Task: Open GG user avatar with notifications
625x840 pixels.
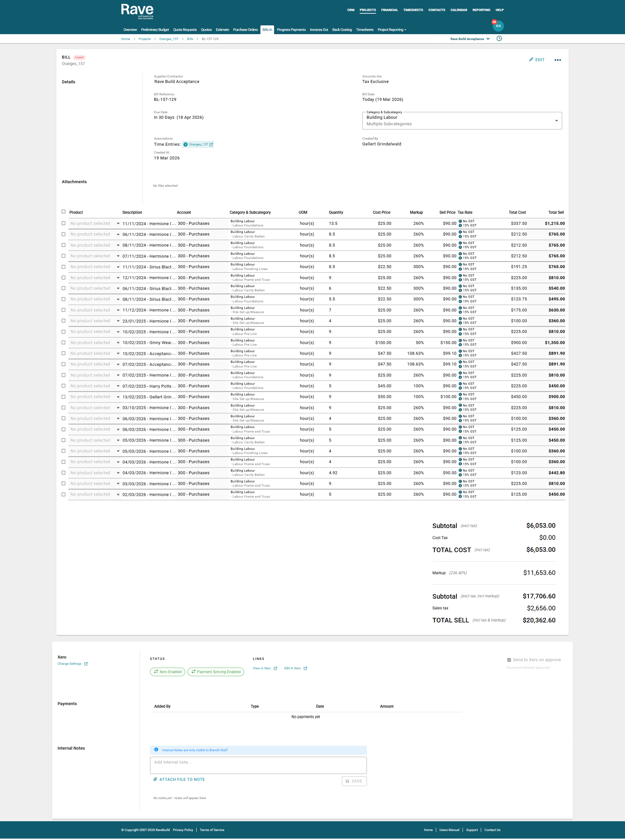Action: click(498, 26)
